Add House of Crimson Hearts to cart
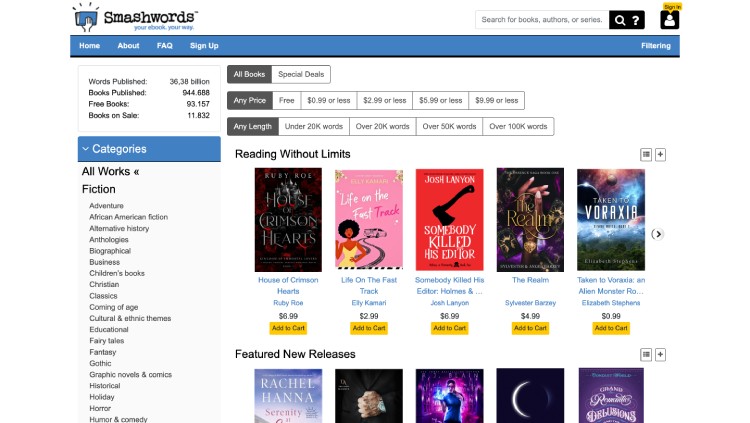750x423 pixels. [x=288, y=328]
